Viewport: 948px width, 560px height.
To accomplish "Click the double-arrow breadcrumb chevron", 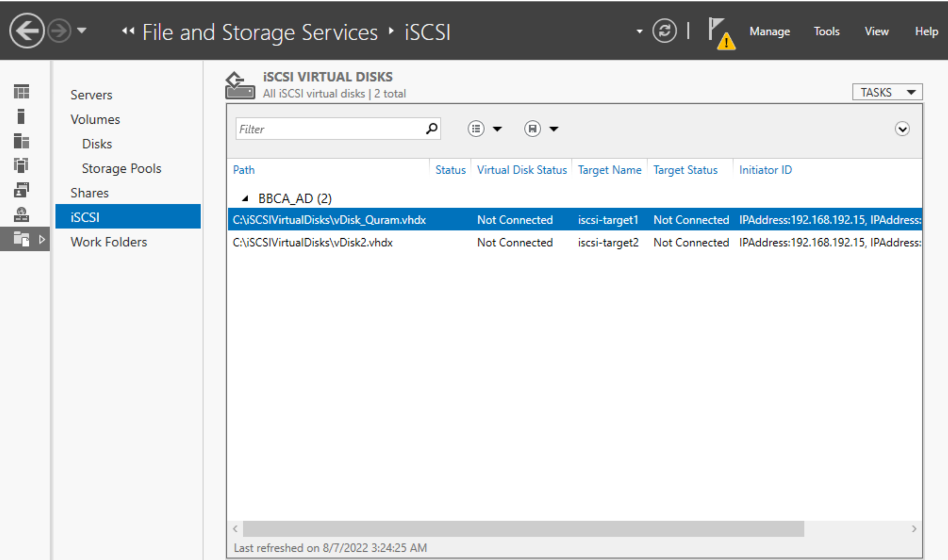I will [128, 31].
